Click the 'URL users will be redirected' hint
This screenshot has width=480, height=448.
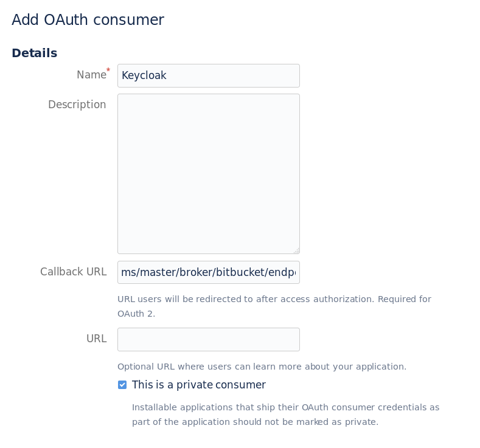[274, 299]
